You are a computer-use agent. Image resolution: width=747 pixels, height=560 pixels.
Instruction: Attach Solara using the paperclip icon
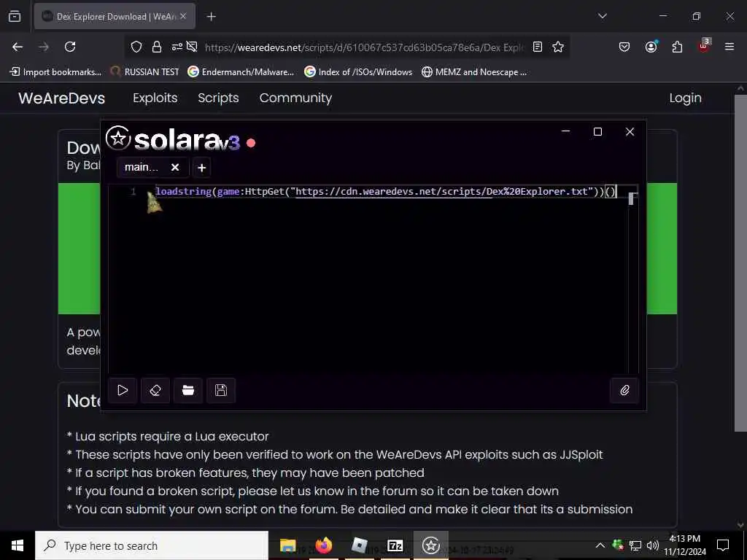(624, 391)
